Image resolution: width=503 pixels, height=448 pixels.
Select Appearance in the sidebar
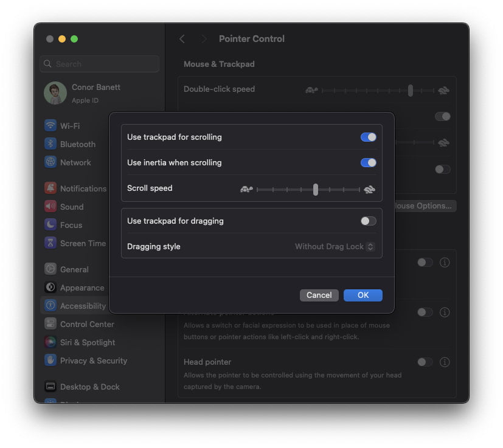point(81,287)
